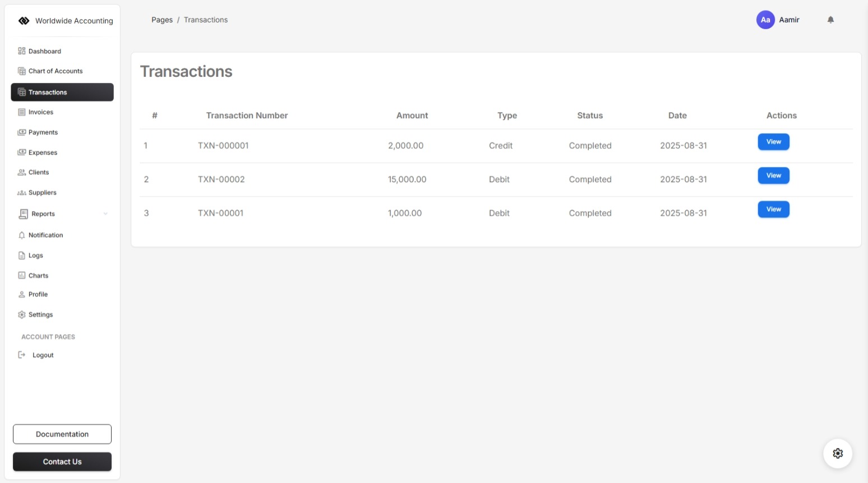Click the Clients people icon
The height and width of the screenshot is (483, 868).
[22, 173]
